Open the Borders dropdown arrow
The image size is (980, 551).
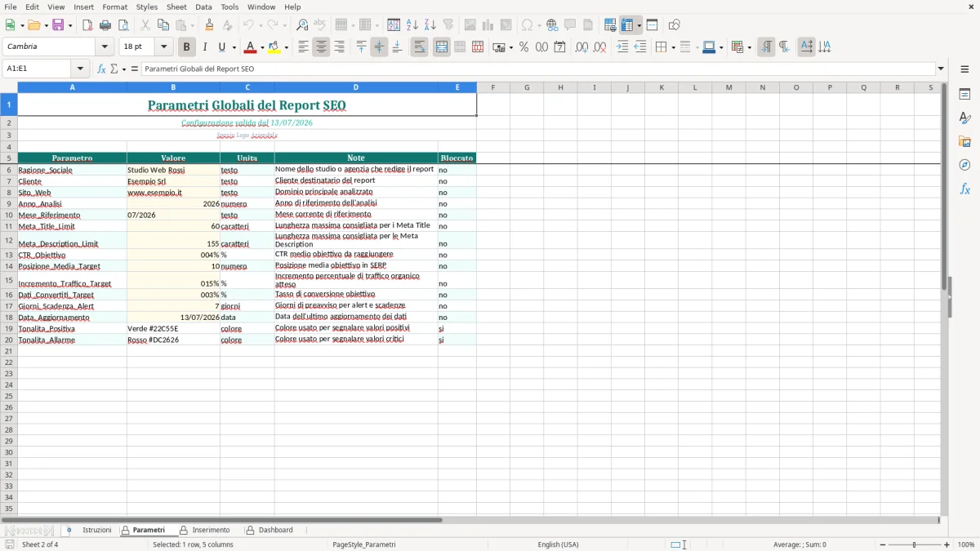(x=673, y=47)
